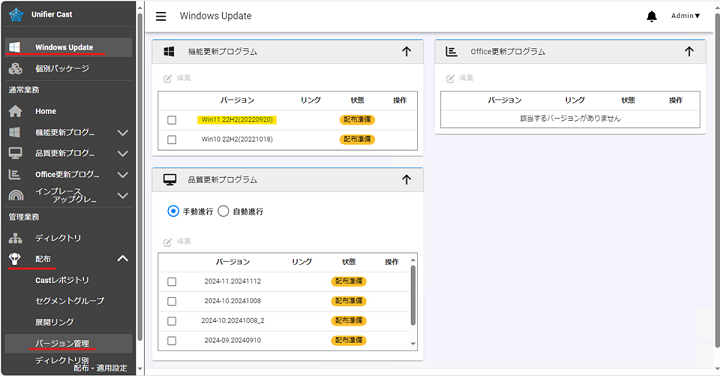Viewport: 720px width, 376px height.
Task: Click the 配布準備 badge for 2024-10.20241008_2
Action: 349,321
